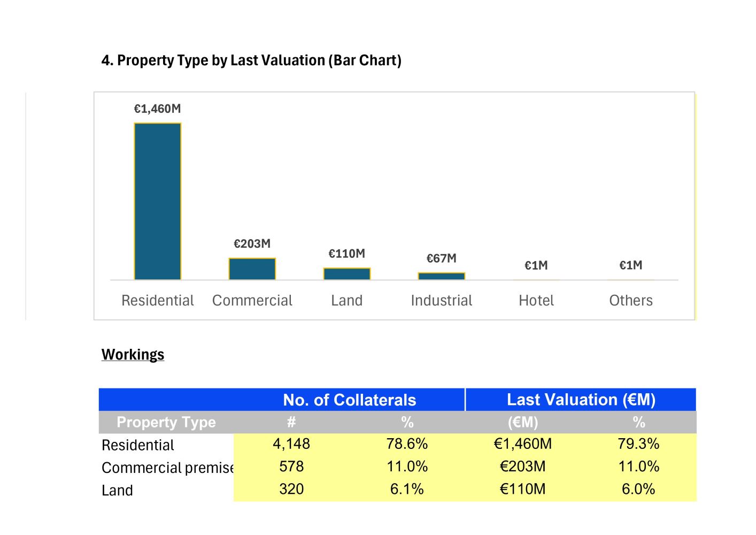Click the 79.3% cell in the table
Screen dimensions: 756x535
point(638,444)
